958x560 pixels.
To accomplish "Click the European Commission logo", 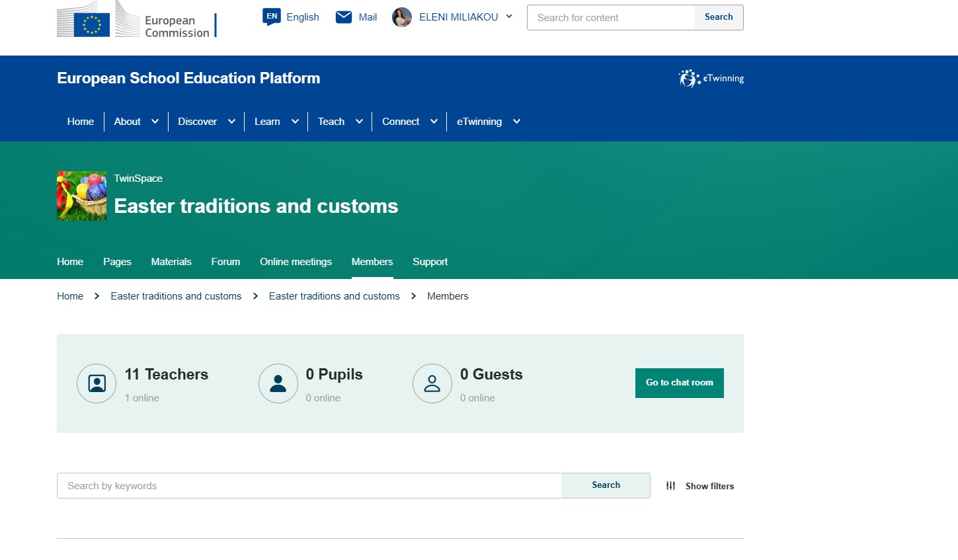I will click(136, 20).
